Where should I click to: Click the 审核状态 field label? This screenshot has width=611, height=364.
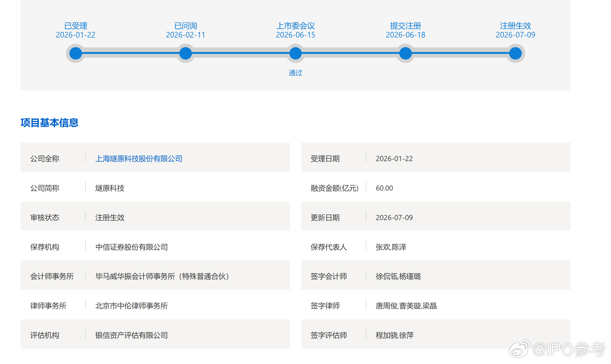click(x=45, y=218)
